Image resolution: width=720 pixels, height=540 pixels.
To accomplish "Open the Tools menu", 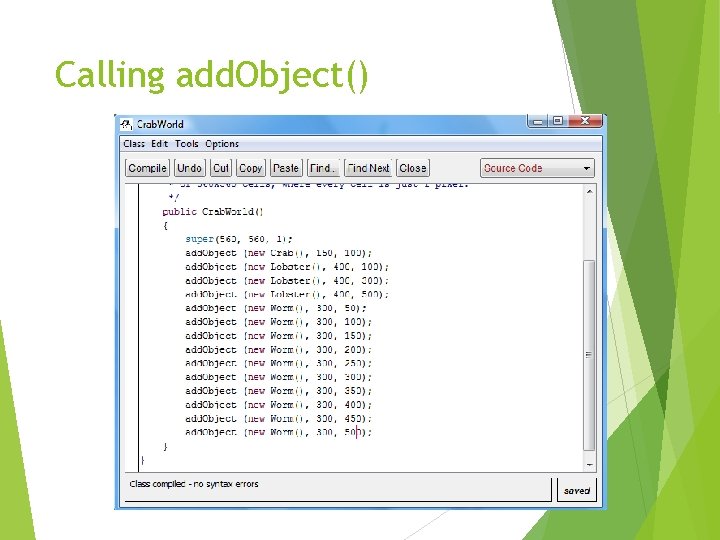I will point(186,144).
